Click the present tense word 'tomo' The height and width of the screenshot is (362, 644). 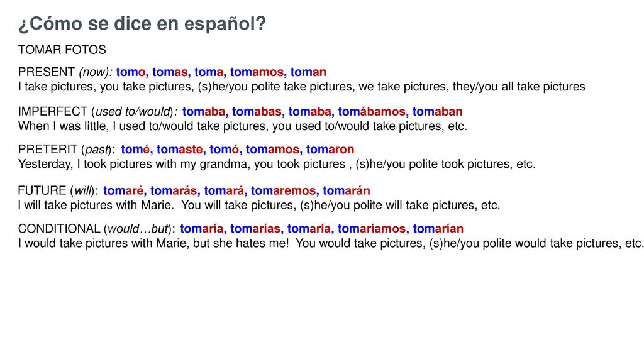coord(131,72)
